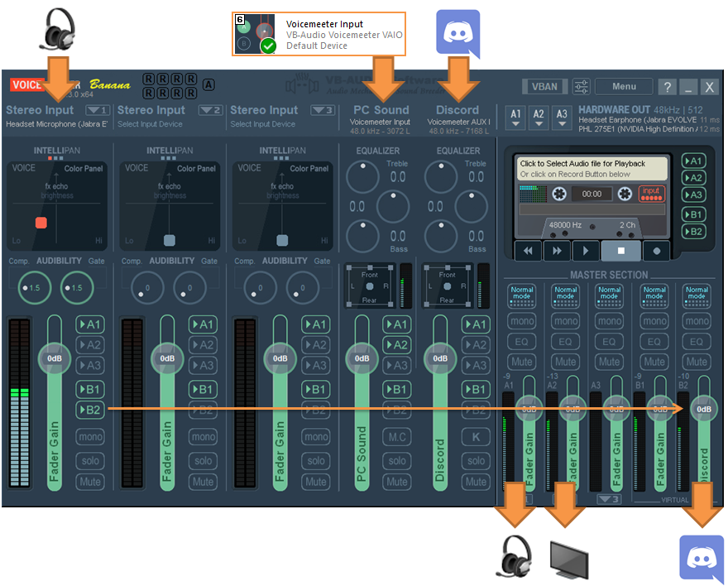728x586 pixels.
Task: Open A1 hardware output device selector
Action: click(516, 118)
